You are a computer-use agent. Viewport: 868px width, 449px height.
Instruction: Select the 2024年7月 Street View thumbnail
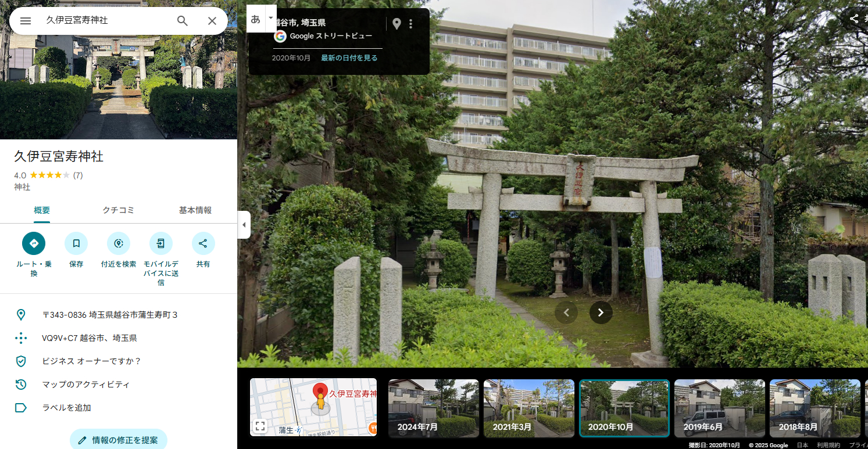click(433, 408)
